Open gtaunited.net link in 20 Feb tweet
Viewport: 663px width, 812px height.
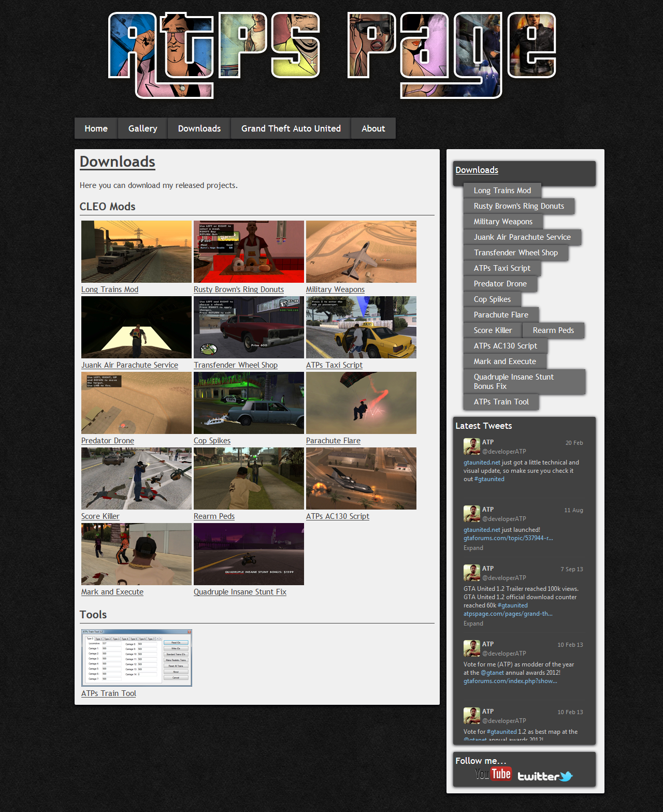coord(482,462)
